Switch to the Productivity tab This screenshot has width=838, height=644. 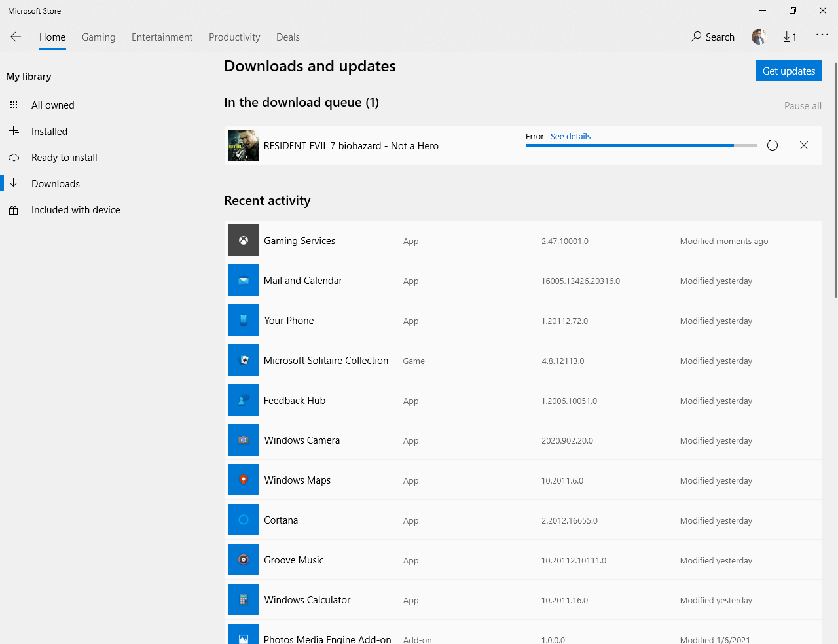[x=234, y=37]
